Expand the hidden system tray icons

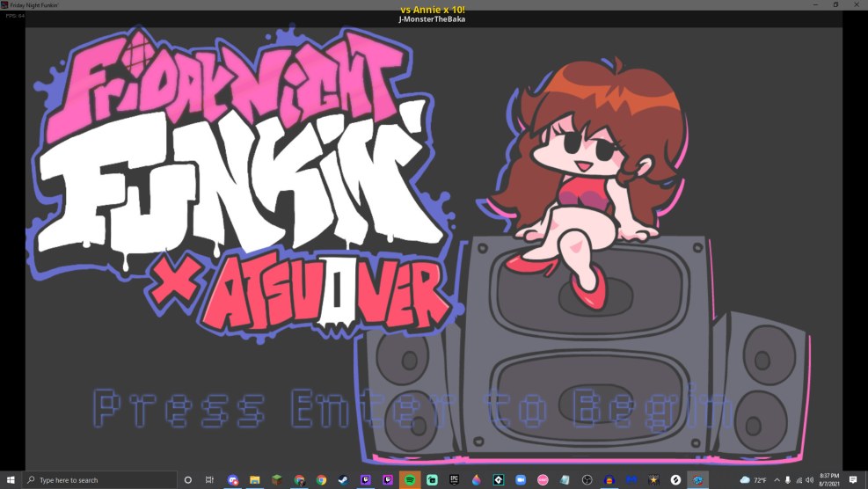[x=777, y=480]
